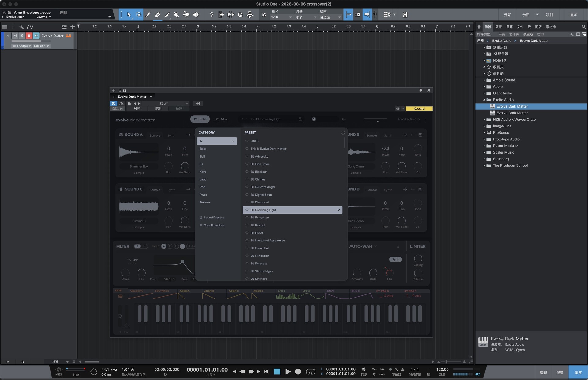Show automation curve icon above track list
This screenshot has height=380, width=588.
pos(30,27)
